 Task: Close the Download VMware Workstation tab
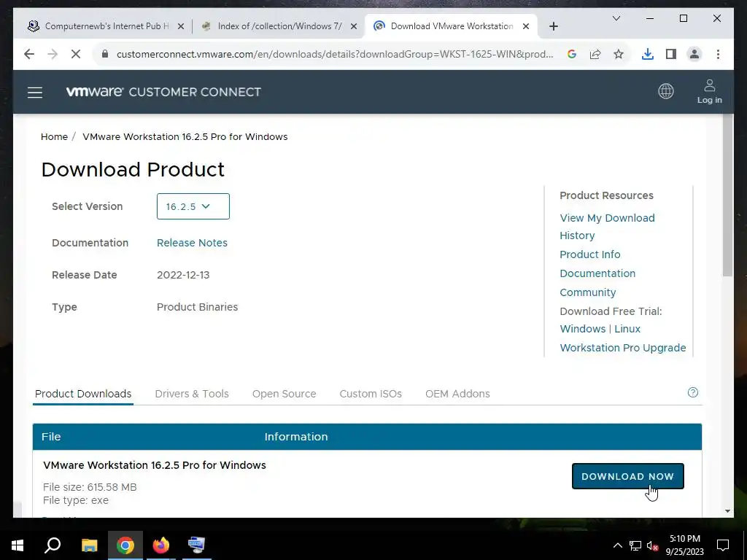click(x=526, y=26)
